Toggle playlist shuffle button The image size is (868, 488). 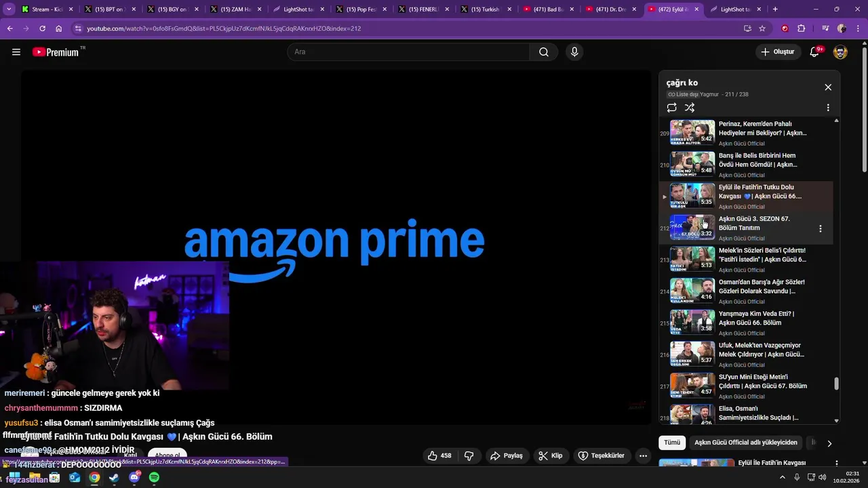(x=690, y=108)
